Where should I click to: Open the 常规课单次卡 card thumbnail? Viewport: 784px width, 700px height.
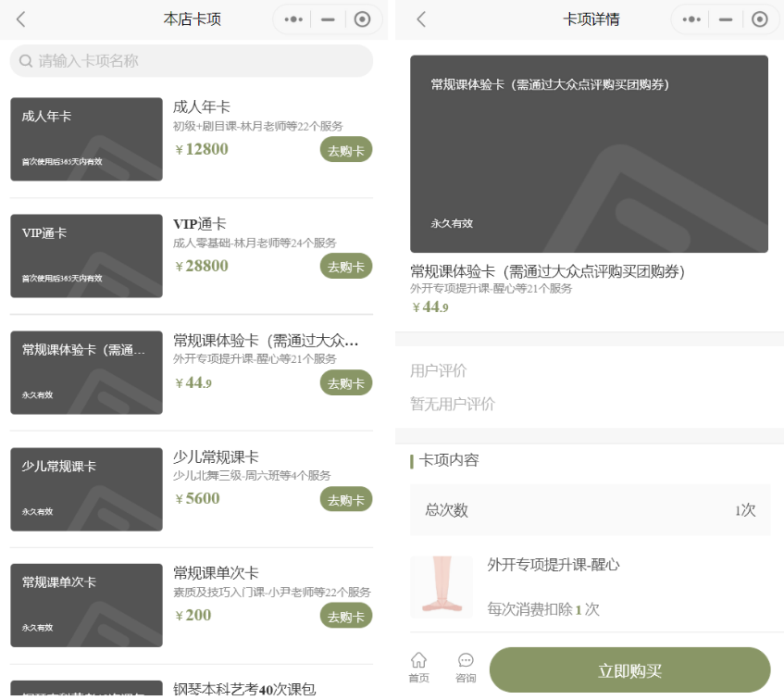pyautogui.click(x=86, y=606)
